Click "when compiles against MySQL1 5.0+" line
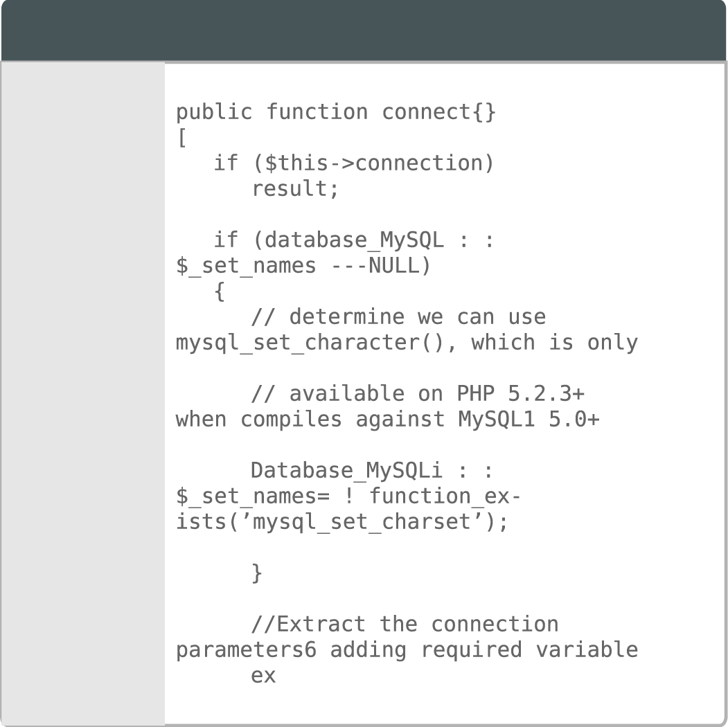 pyautogui.click(x=387, y=420)
